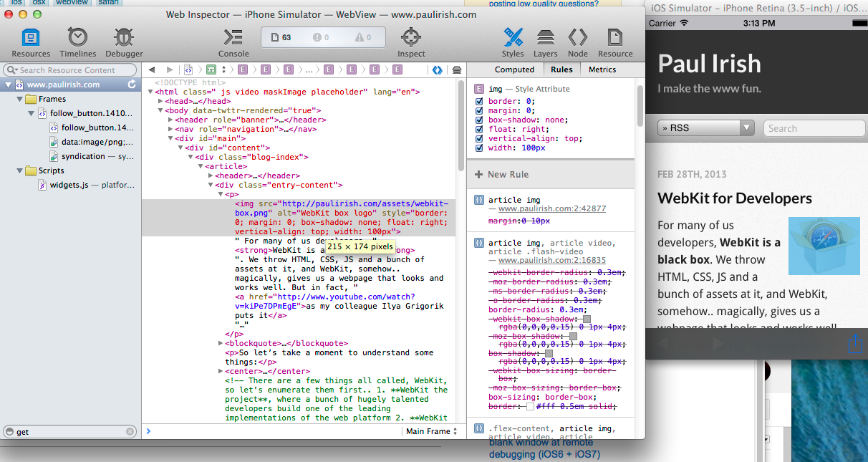
Task: Toggle the float: right property checkbox
Action: tap(480, 130)
